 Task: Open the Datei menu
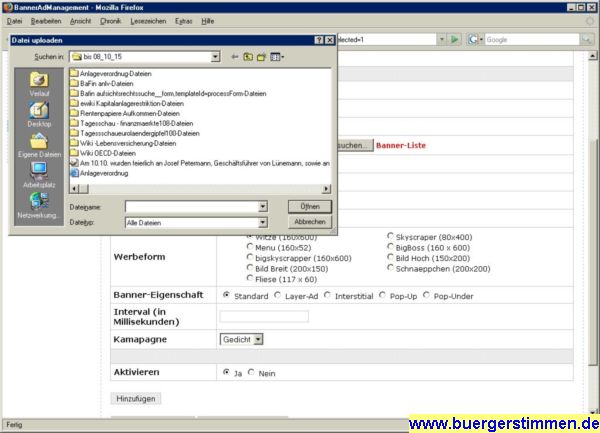tap(14, 21)
